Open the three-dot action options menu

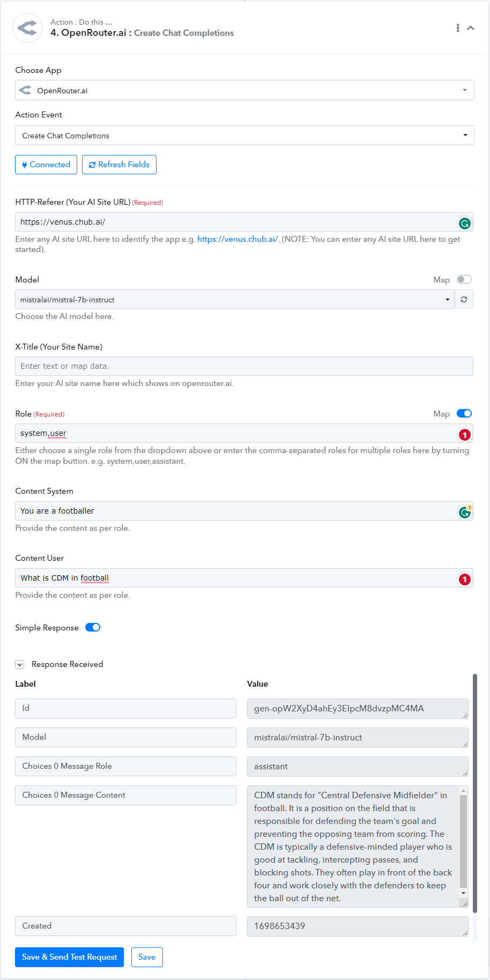click(x=457, y=28)
